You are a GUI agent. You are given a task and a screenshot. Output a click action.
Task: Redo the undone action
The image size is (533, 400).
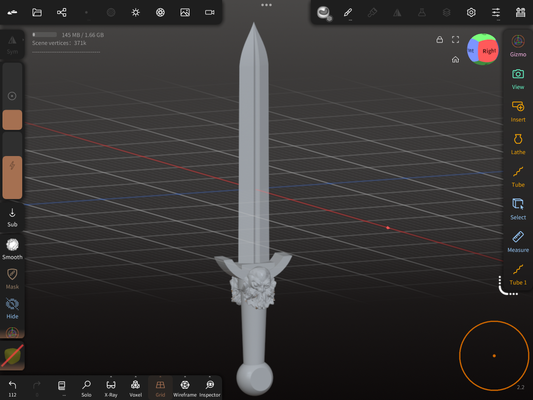coord(37,388)
